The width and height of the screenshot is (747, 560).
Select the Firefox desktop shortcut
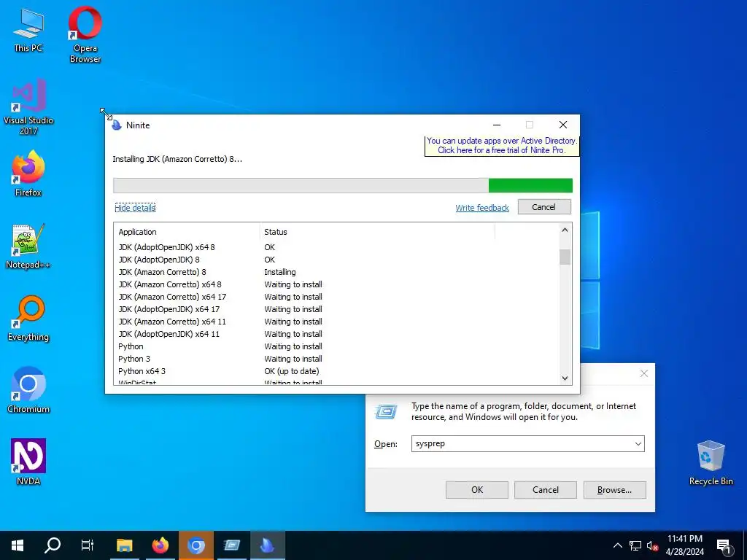tap(28, 174)
